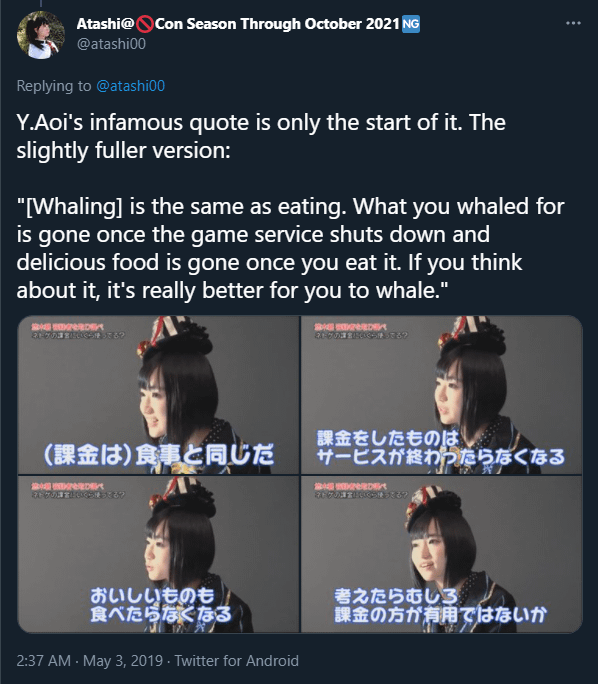Open image captioned (課金は)食事と同じだ
The image size is (598, 684).
[158, 395]
